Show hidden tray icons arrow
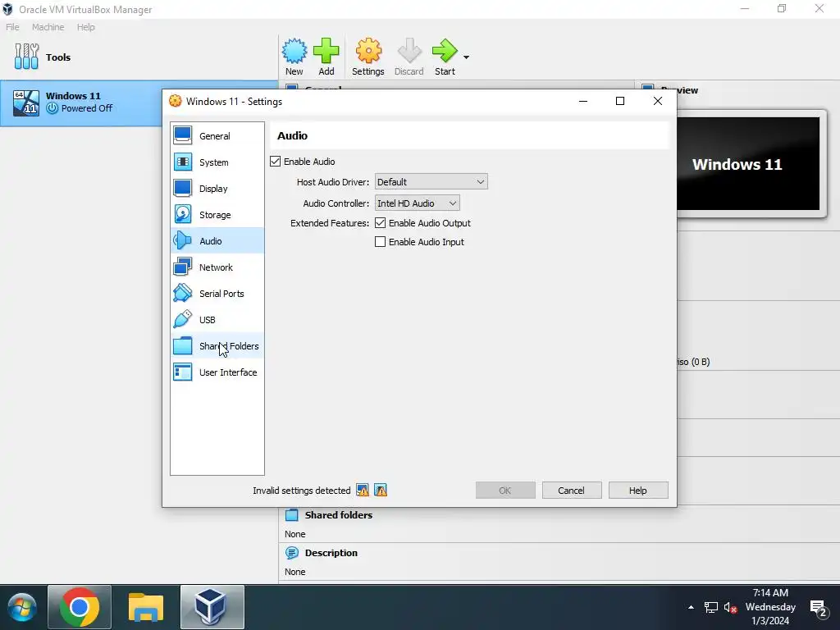 pyautogui.click(x=691, y=608)
